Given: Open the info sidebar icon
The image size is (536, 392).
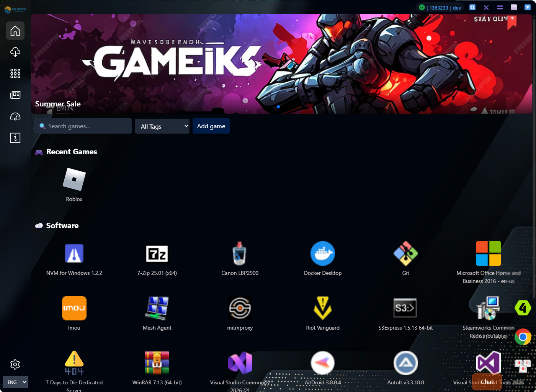Looking at the screenshot, I should [15, 138].
